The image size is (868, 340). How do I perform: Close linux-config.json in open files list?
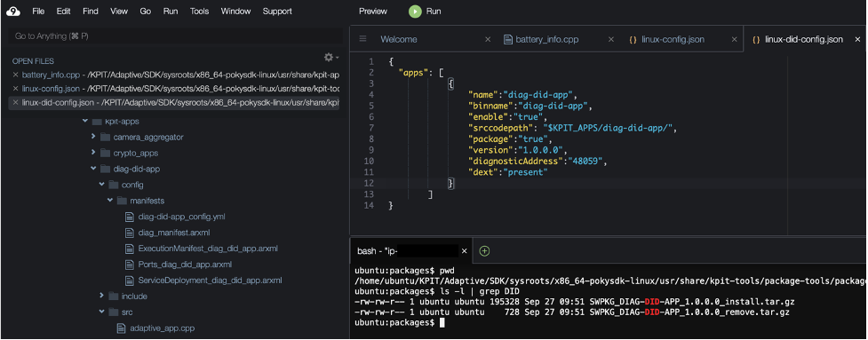15,89
